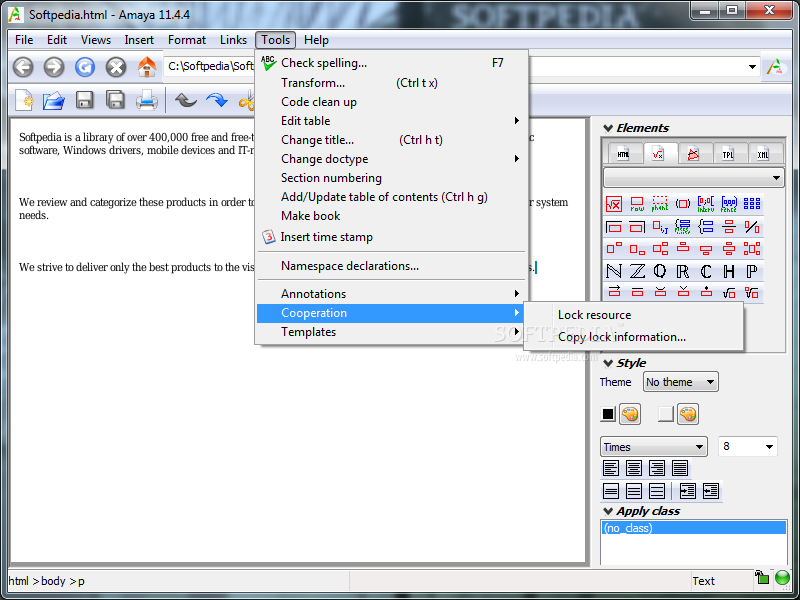Collapse the Style panel
800x600 pixels.
608,363
